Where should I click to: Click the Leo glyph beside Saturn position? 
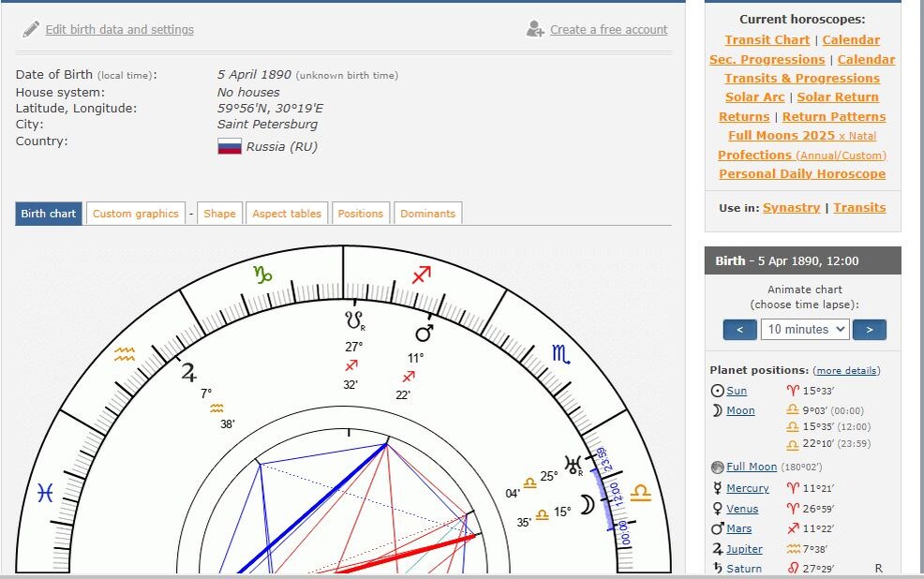[x=793, y=569]
